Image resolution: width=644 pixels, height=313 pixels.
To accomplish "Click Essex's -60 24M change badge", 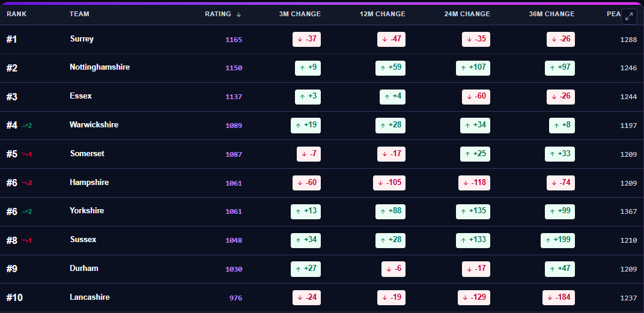I will pyautogui.click(x=476, y=97).
